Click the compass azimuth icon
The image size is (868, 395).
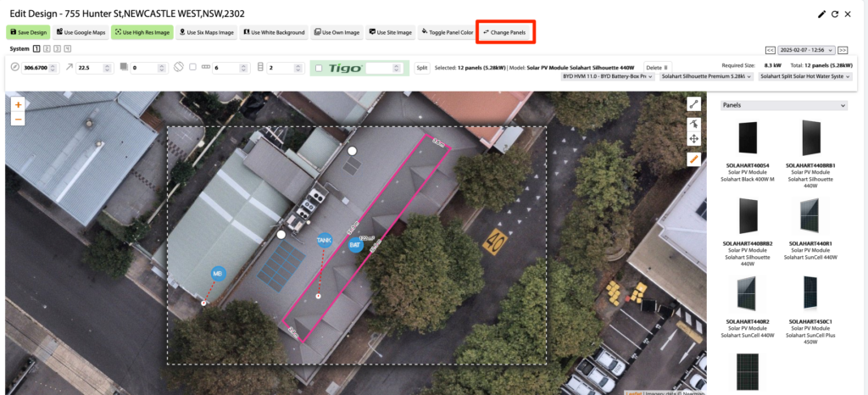[x=15, y=67]
